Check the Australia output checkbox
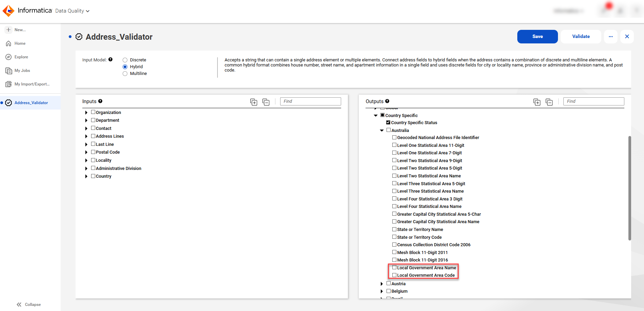Viewport: 644px width, 311px height. coord(389,130)
